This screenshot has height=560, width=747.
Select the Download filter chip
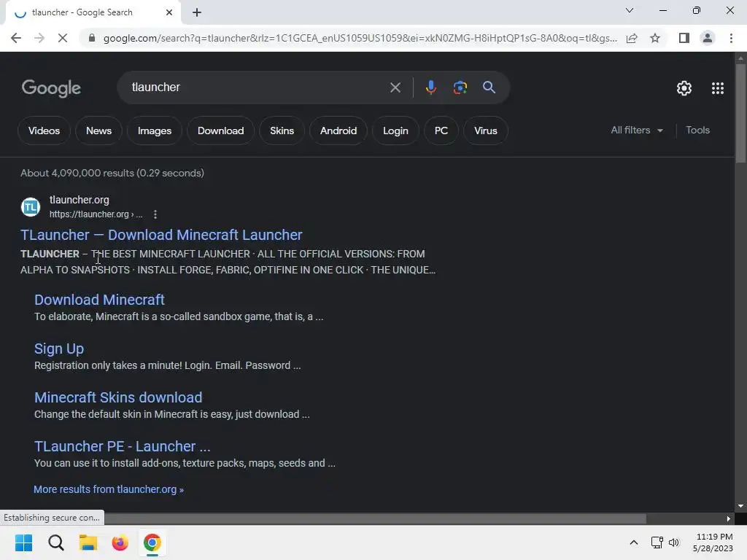(x=220, y=131)
